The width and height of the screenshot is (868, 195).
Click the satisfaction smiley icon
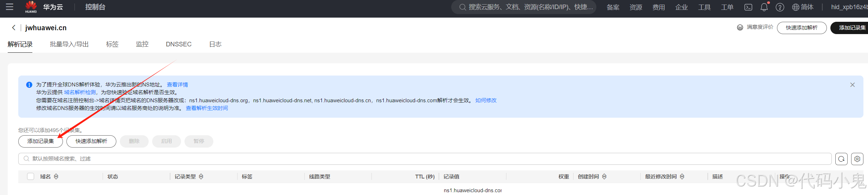[740, 27]
